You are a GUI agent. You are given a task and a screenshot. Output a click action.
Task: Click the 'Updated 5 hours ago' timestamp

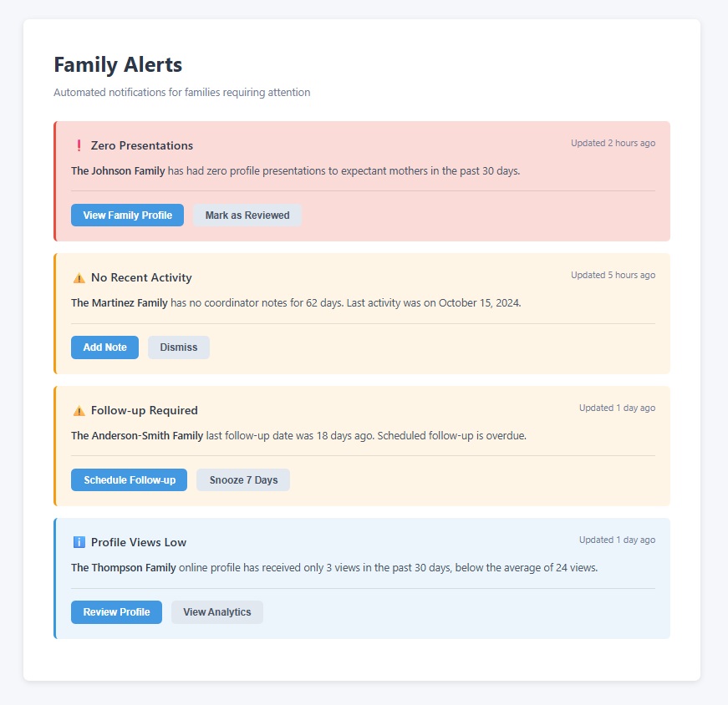(613, 275)
